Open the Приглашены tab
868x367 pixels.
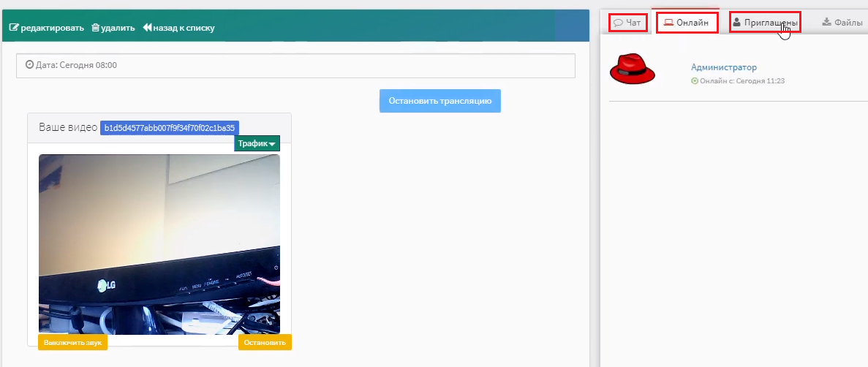(765, 23)
